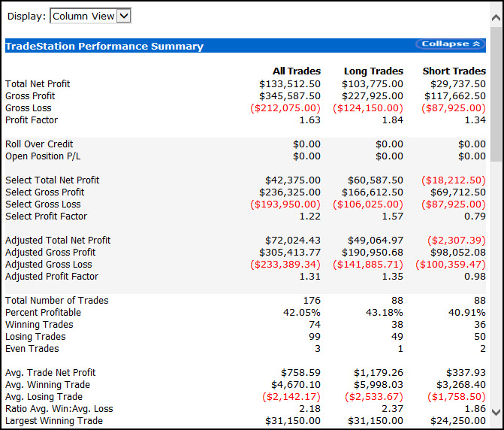This screenshot has height=430, width=504.
Task: Click the Select Total Net Profit label
Action: [53, 180]
